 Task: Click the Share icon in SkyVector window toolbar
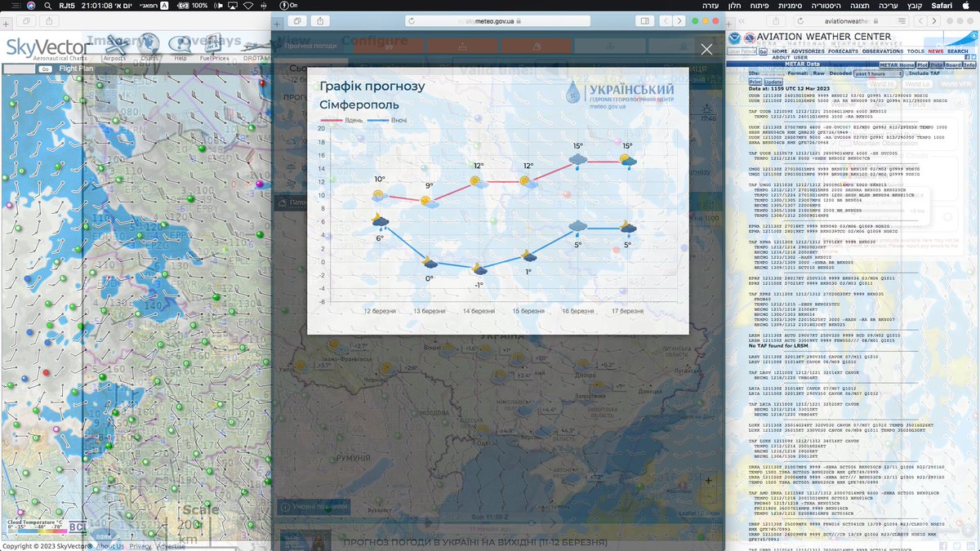tap(49, 20)
